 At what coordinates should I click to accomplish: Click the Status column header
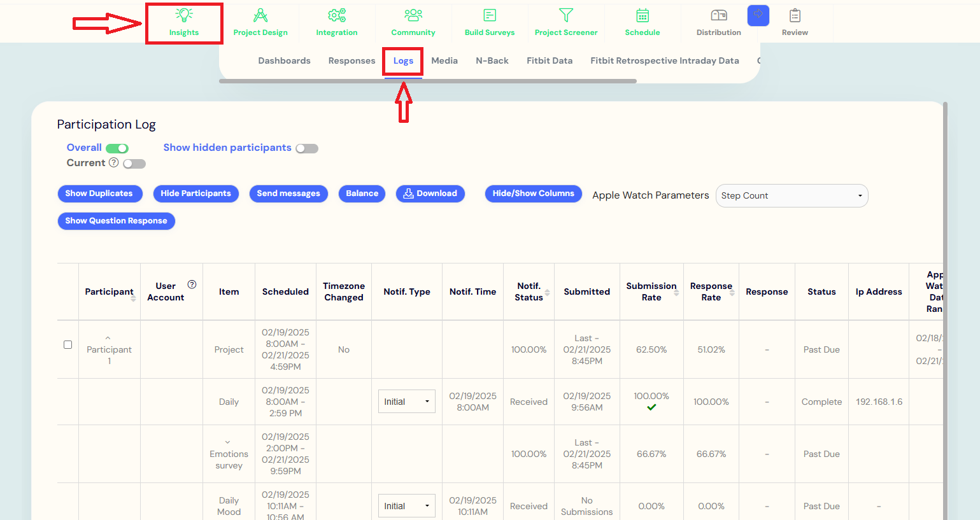821,292
